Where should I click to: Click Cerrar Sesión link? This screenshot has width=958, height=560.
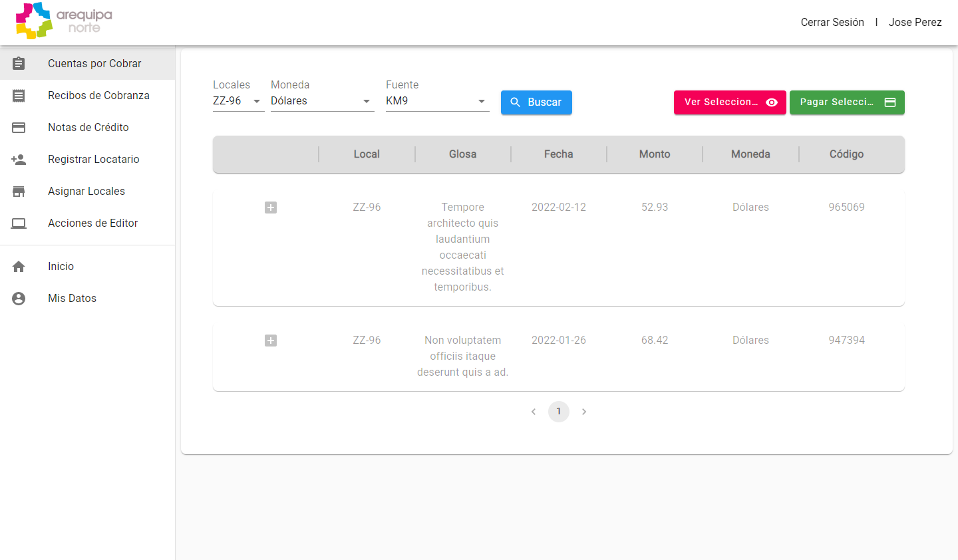(x=832, y=23)
